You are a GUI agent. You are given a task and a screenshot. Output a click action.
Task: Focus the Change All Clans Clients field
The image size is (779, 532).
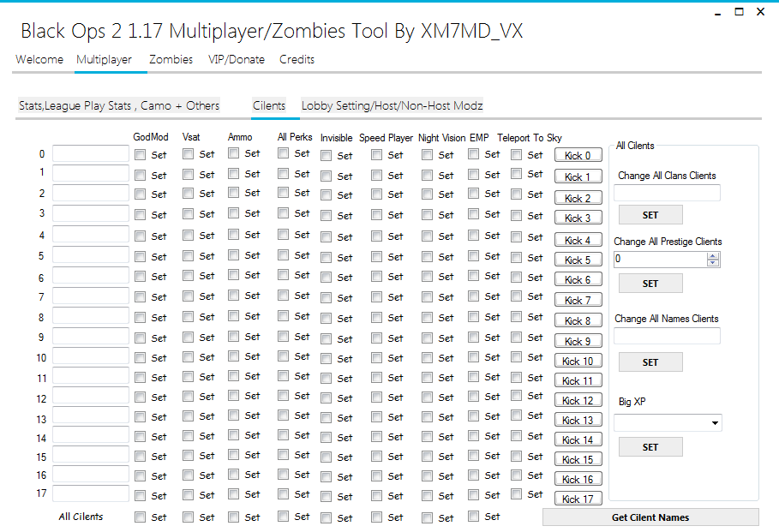667,193
